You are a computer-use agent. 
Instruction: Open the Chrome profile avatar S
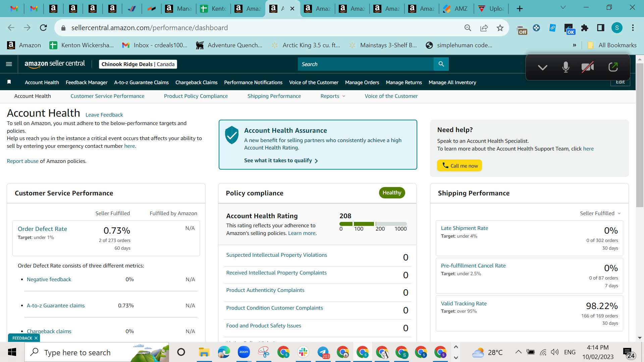[617, 28]
